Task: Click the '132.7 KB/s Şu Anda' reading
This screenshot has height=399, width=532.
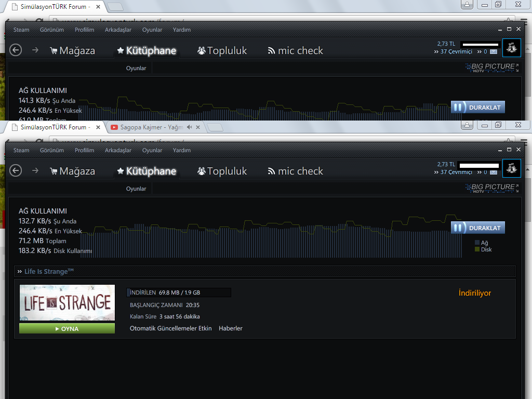Action: pyautogui.click(x=47, y=221)
